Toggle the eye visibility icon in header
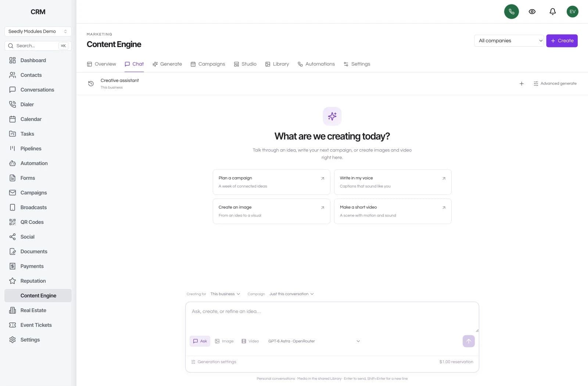Image resolution: width=588 pixels, height=386 pixels. point(532,12)
